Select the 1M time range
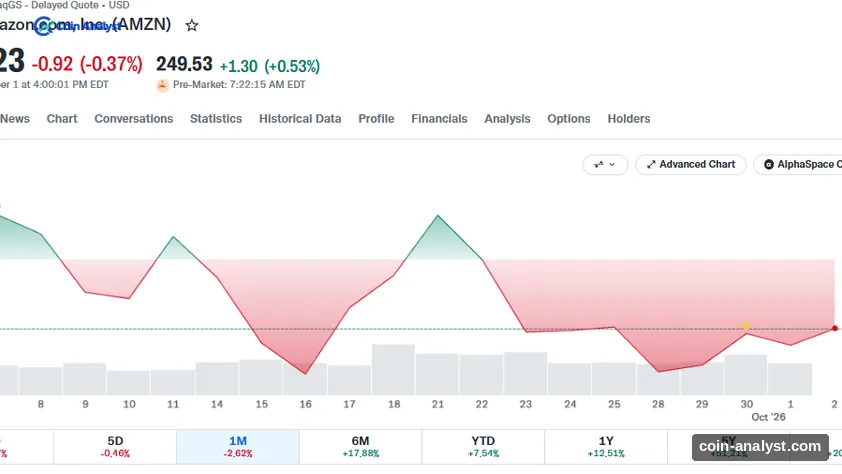842x474 pixels. tap(238, 447)
